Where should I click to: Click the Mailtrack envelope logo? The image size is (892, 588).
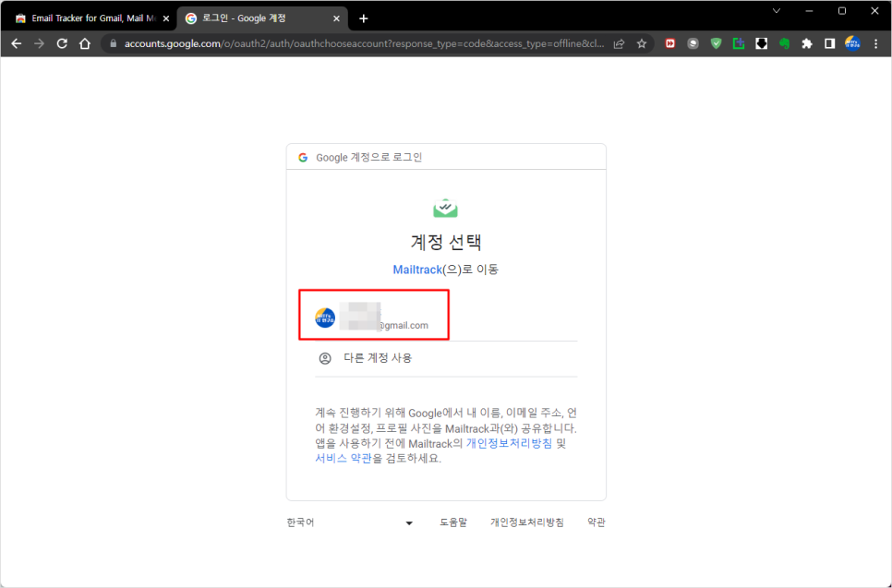tap(445, 208)
